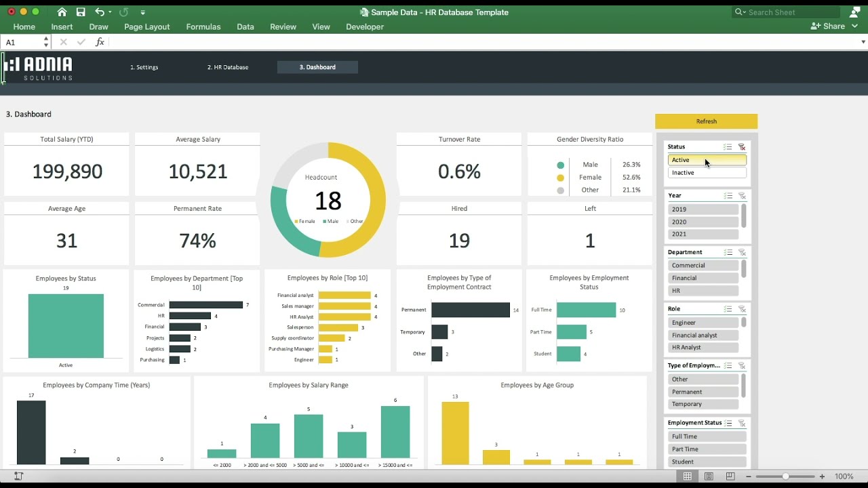The width and height of the screenshot is (868, 488).
Task: Filter by the HR department slicer item
Action: (703, 291)
